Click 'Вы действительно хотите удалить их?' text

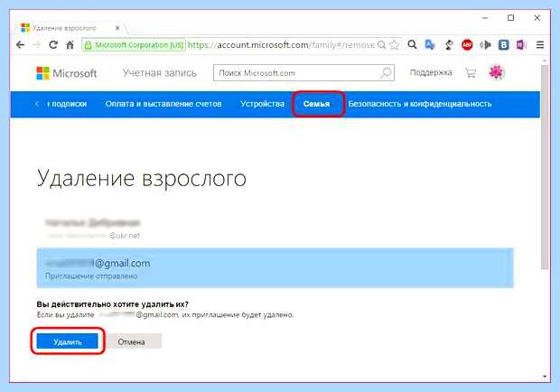pos(113,304)
